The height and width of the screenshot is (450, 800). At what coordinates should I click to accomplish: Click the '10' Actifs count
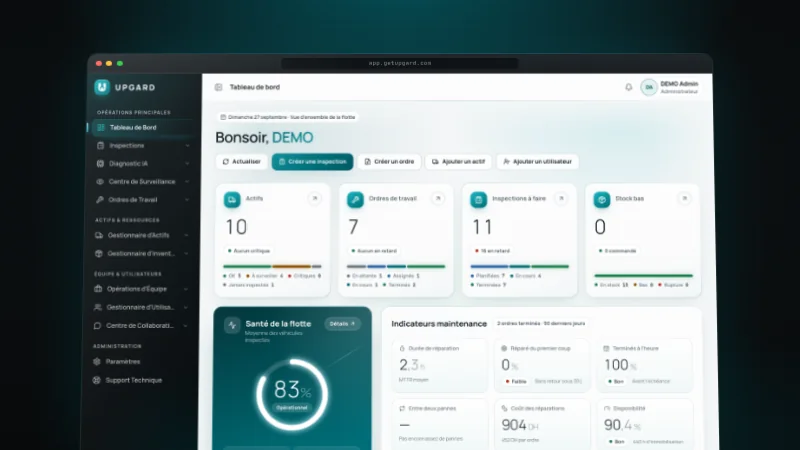pos(236,227)
